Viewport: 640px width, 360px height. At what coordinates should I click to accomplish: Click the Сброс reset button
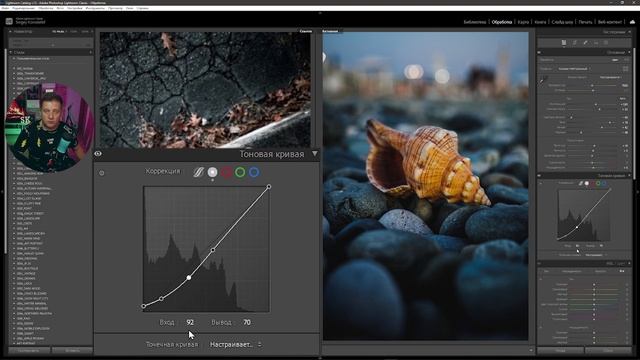[609, 351]
